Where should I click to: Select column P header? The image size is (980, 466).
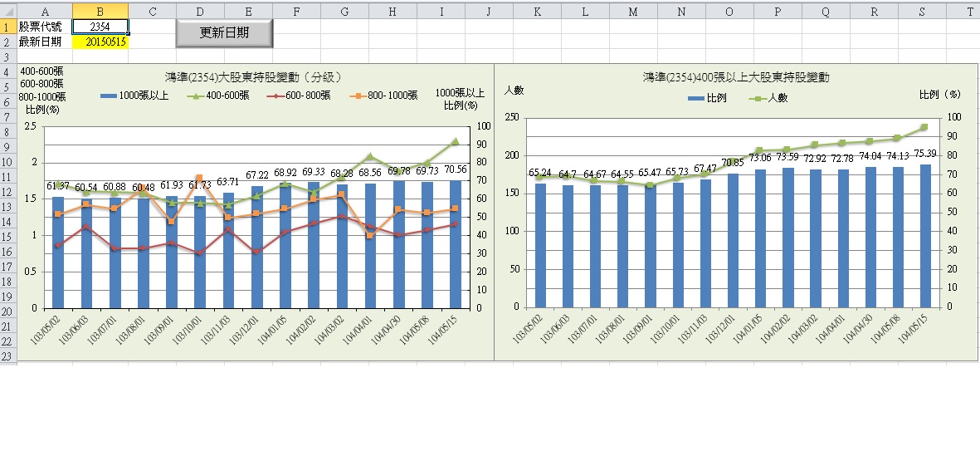pyautogui.click(x=778, y=12)
